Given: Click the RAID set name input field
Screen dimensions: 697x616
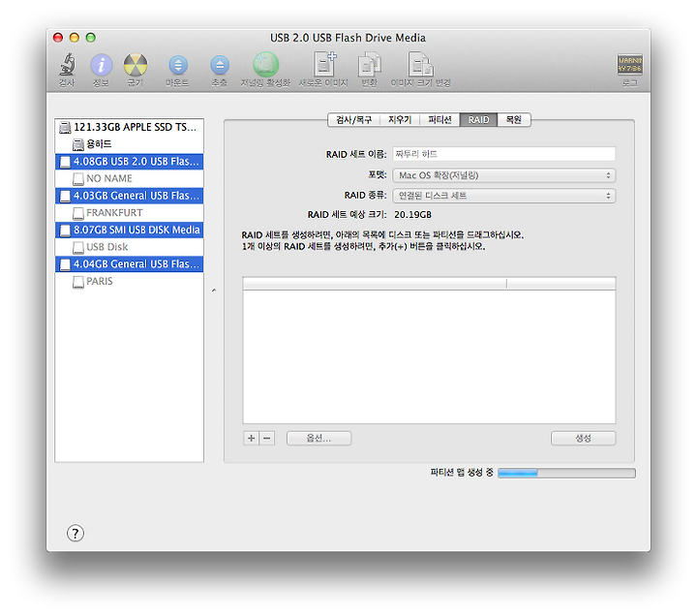Looking at the screenshot, I should pyautogui.click(x=503, y=154).
